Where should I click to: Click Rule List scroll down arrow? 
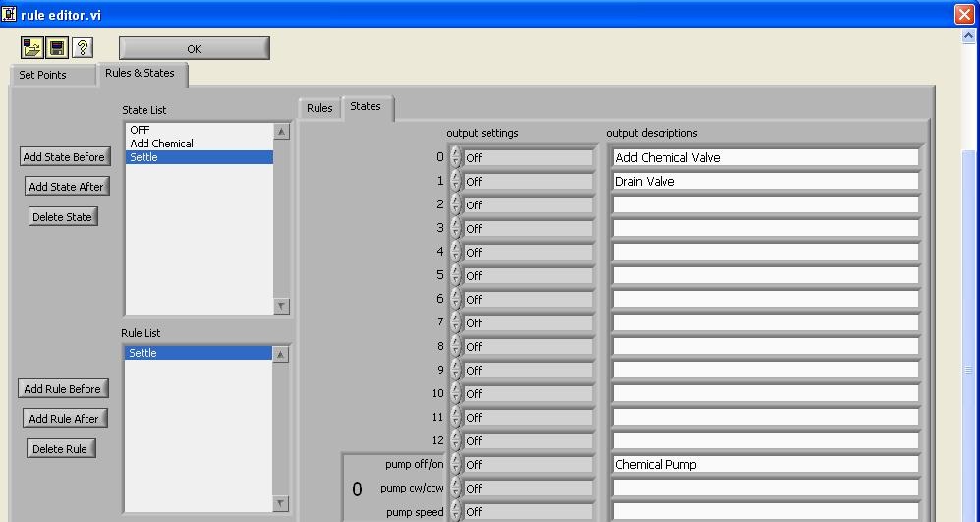280,503
